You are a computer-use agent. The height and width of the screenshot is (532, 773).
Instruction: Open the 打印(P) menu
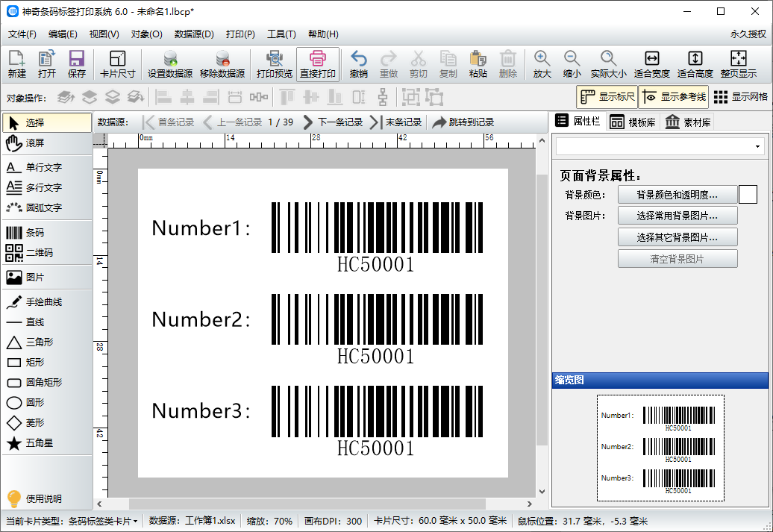click(x=240, y=34)
